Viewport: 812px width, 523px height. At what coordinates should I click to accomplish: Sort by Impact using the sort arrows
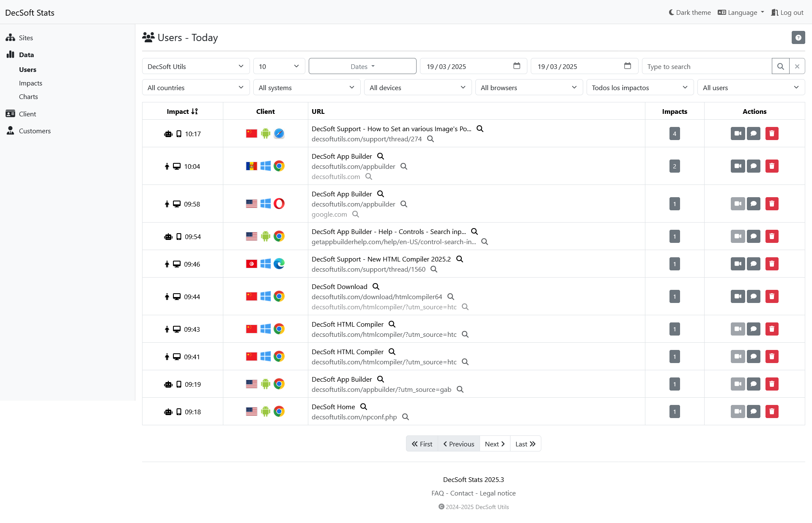pos(195,111)
